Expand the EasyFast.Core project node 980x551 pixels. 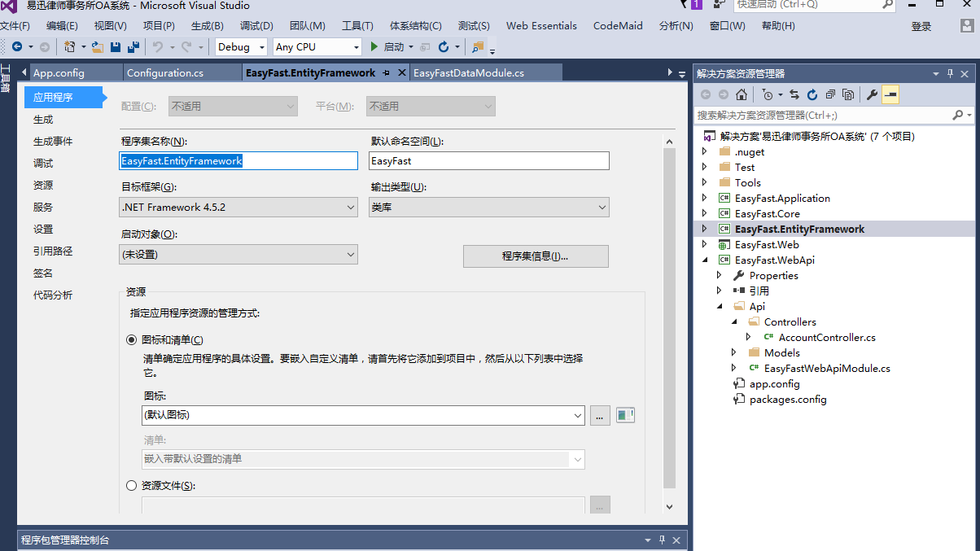(705, 213)
